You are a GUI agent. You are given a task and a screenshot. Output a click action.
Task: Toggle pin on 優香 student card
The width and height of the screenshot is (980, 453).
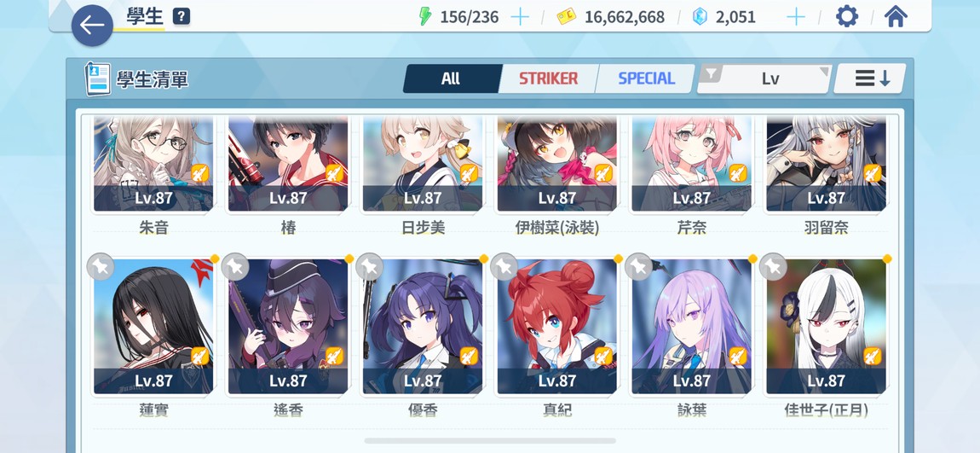tap(369, 267)
